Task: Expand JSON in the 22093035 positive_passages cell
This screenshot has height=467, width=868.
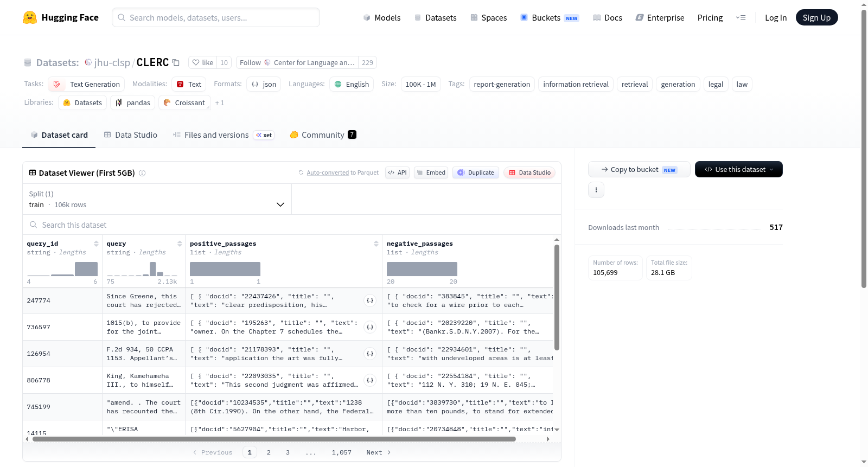Action: [x=370, y=380]
